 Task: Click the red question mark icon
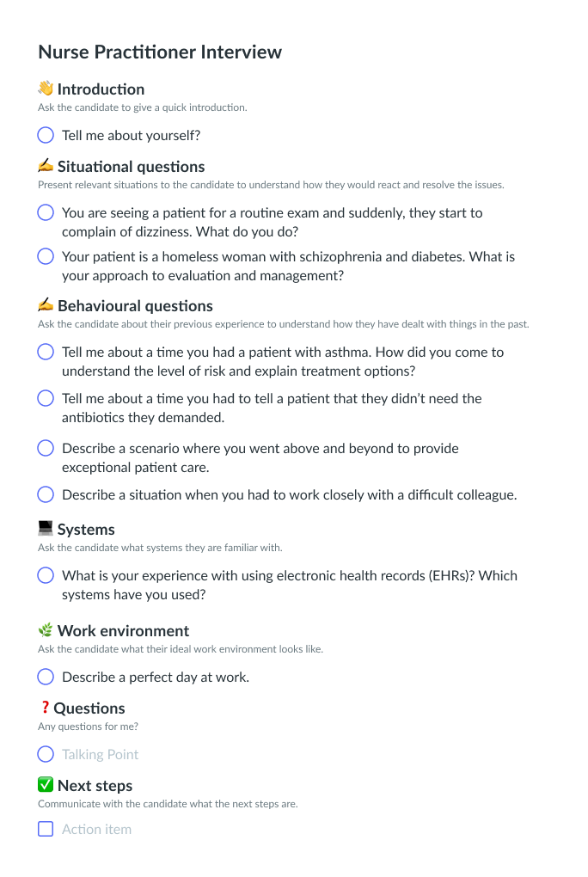(x=45, y=708)
